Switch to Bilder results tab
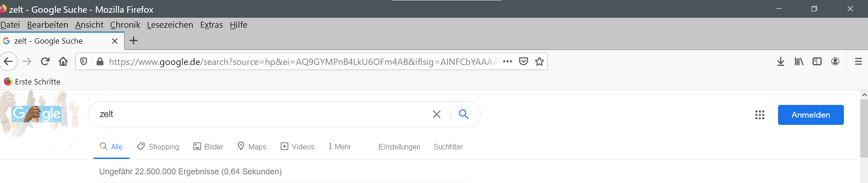868x183 pixels. pos(208,147)
